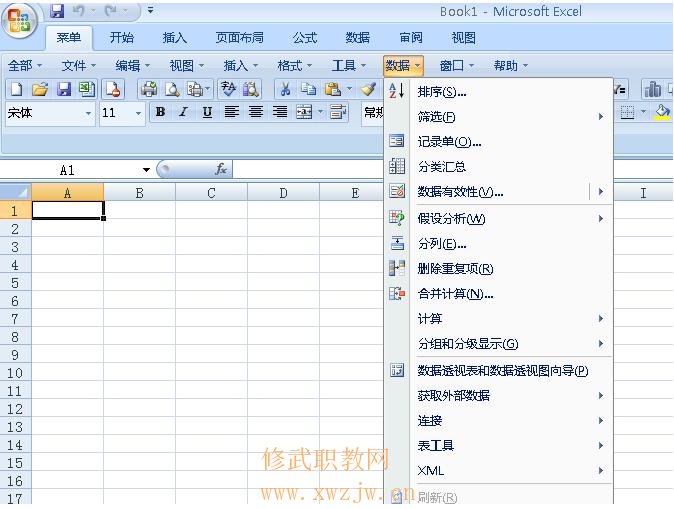Expand the font size 11 dropdown

point(138,113)
